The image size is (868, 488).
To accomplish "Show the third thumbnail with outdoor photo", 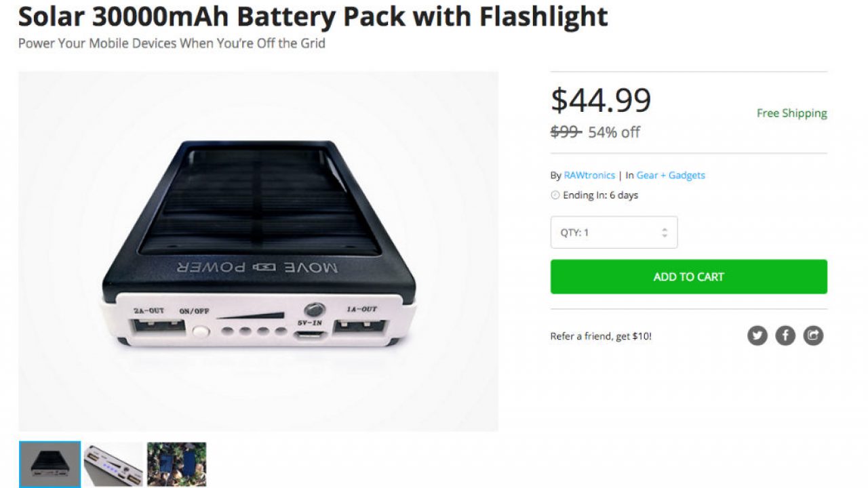I will point(176,464).
